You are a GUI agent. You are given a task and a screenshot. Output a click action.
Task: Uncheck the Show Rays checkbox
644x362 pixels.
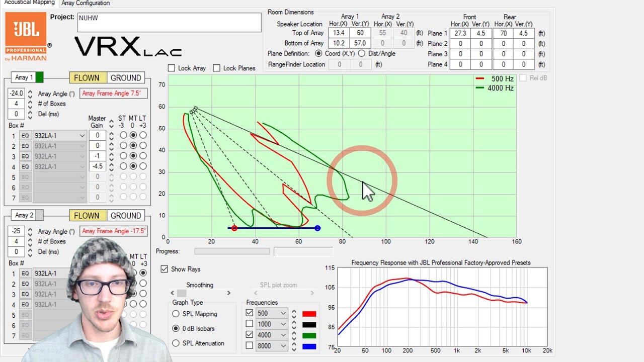(x=164, y=269)
